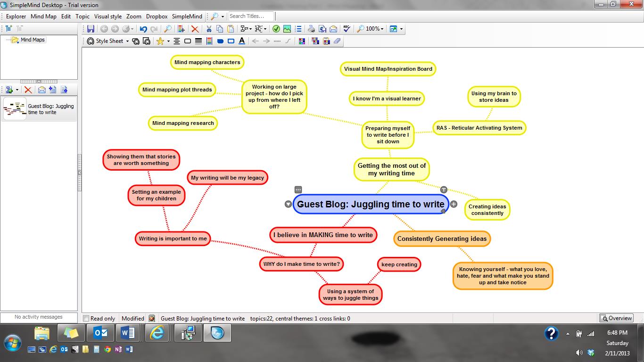Open the star icon dropdown arrow
Screen dimensions: 644x362
pos(168,41)
